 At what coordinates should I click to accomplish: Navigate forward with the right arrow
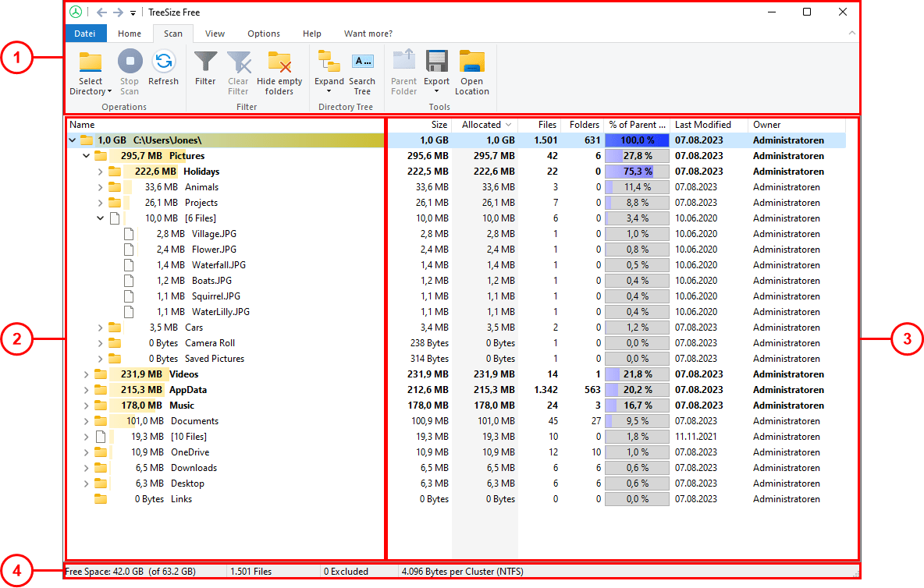pos(118,12)
